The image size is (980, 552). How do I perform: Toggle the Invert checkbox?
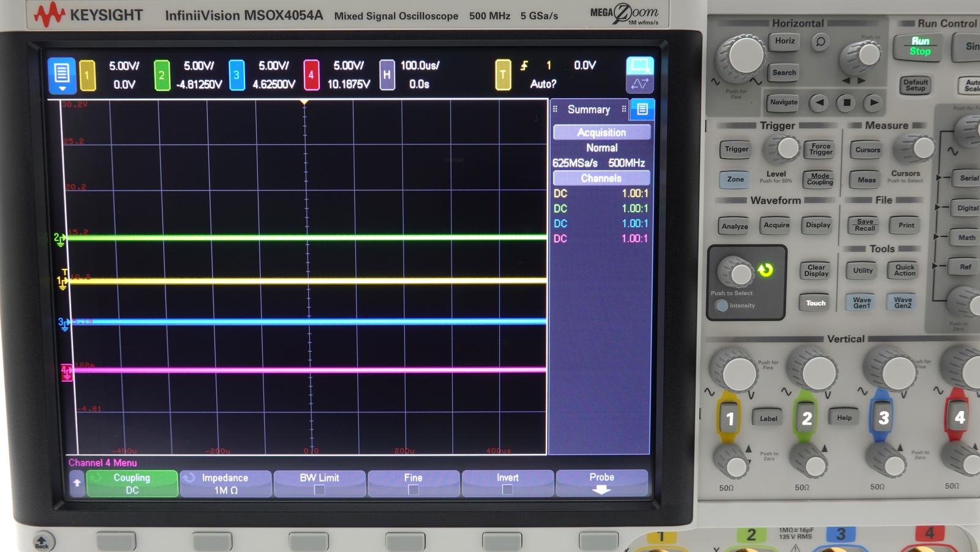pyautogui.click(x=507, y=490)
